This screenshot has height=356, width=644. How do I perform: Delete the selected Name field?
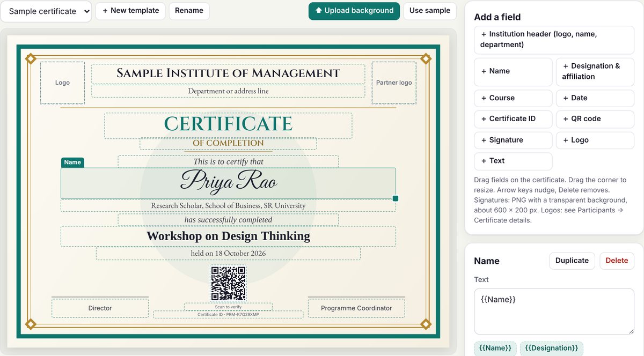point(617,261)
